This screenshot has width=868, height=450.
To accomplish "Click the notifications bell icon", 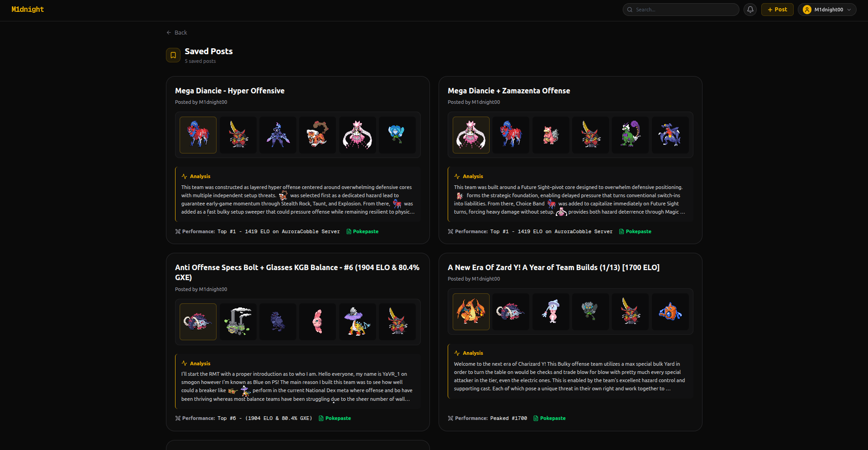I will click(x=750, y=10).
